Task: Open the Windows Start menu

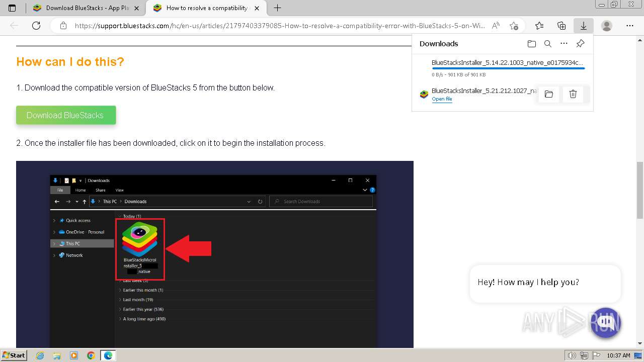Action: tap(14, 355)
